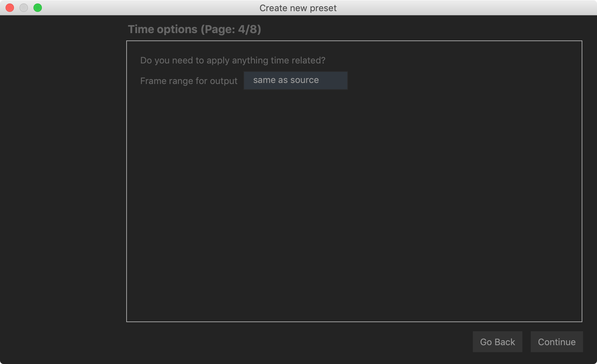Click the 'Create new preset' window title

point(298,8)
